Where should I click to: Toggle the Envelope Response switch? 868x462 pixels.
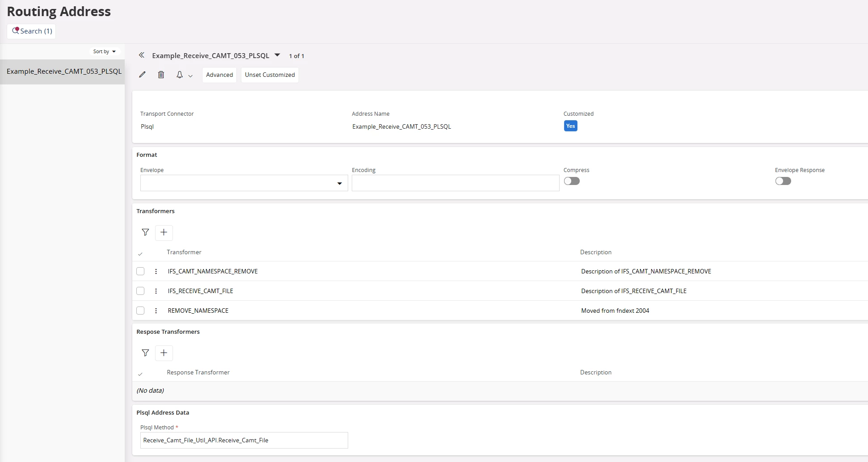pyautogui.click(x=783, y=181)
